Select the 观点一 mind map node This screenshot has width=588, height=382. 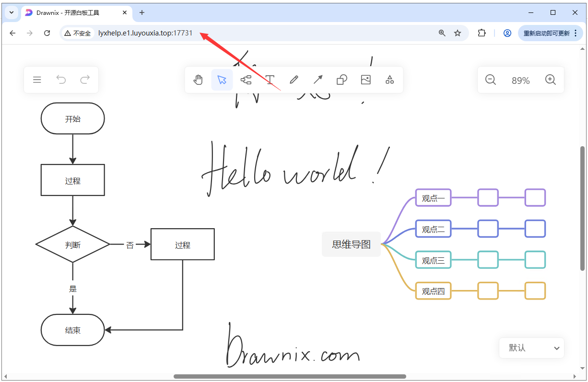(x=434, y=198)
